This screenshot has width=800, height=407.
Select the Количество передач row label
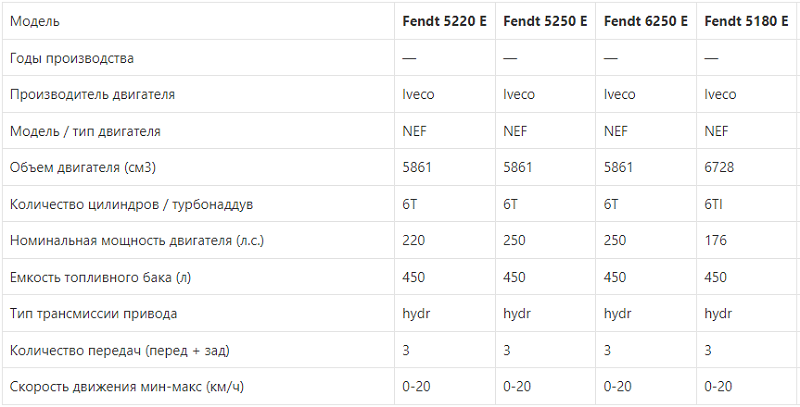click(120, 351)
